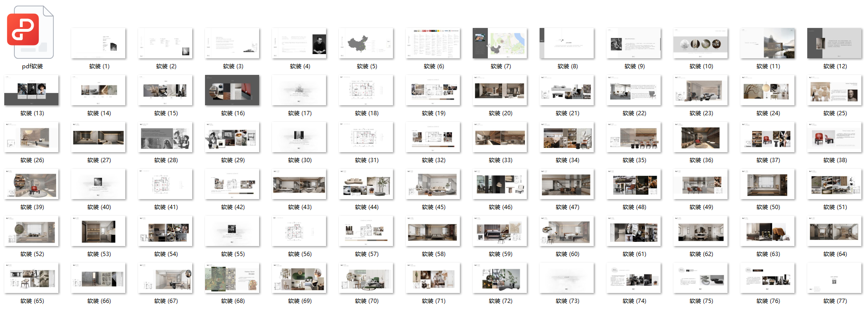Viewport: 868px width, 311px height.
Task: Click the map thumbnail 软装 (7)
Action: point(500,43)
